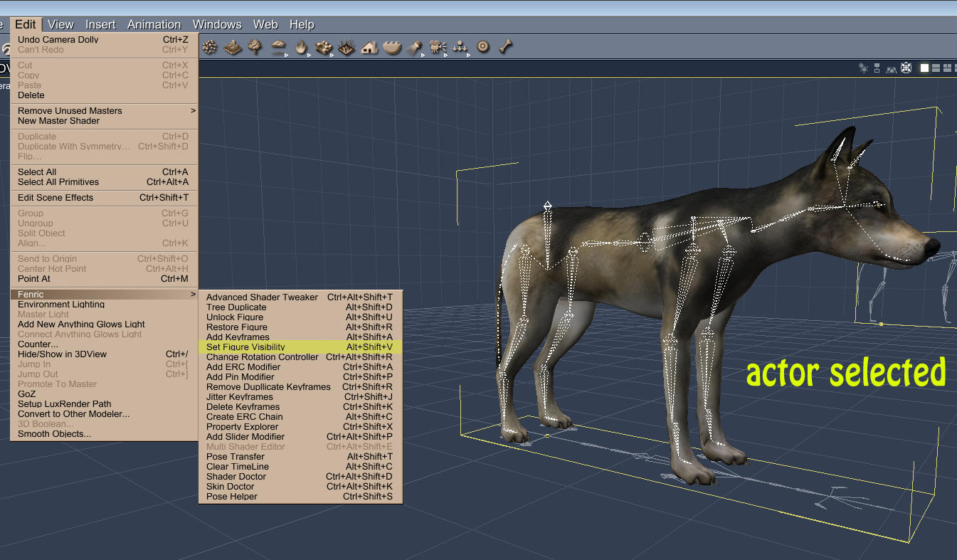Open the Web menu
The height and width of the screenshot is (560, 957).
(265, 24)
